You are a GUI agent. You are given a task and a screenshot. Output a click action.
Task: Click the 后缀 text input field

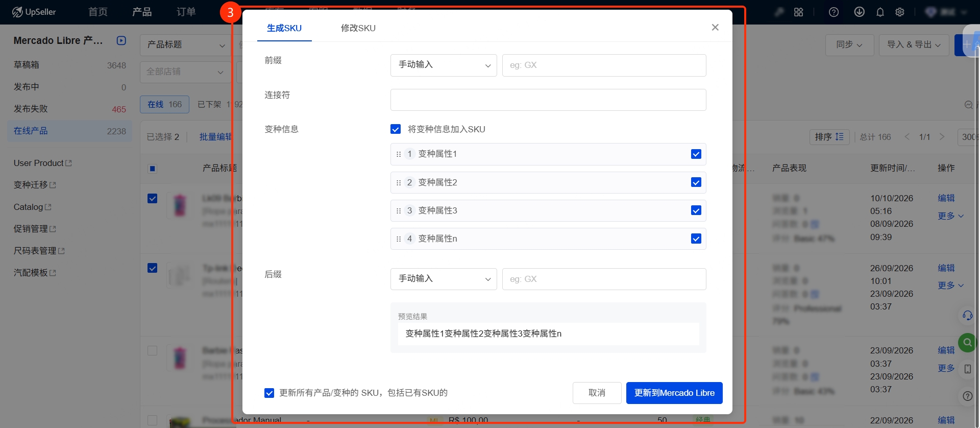point(604,279)
